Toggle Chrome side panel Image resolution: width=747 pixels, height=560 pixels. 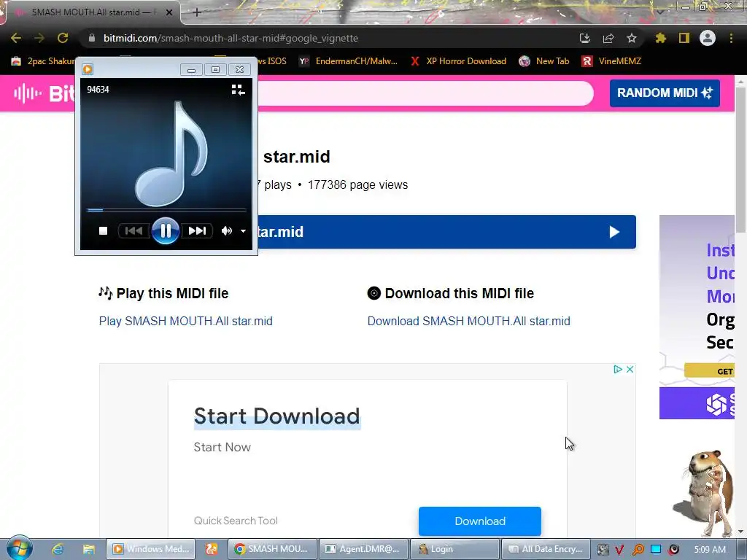[x=684, y=38]
